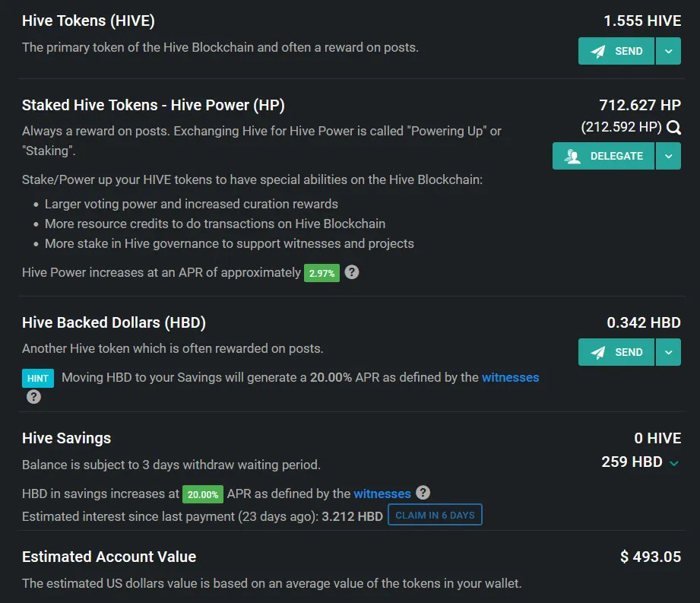Click the 712.627 HP balance
Image resolution: width=700 pixels, height=603 pixels.
coord(640,105)
